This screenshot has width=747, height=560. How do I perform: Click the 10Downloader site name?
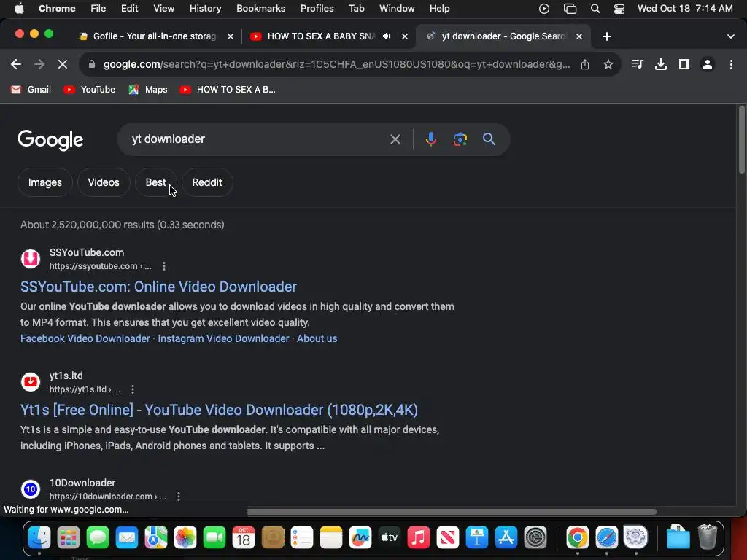click(82, 483)
